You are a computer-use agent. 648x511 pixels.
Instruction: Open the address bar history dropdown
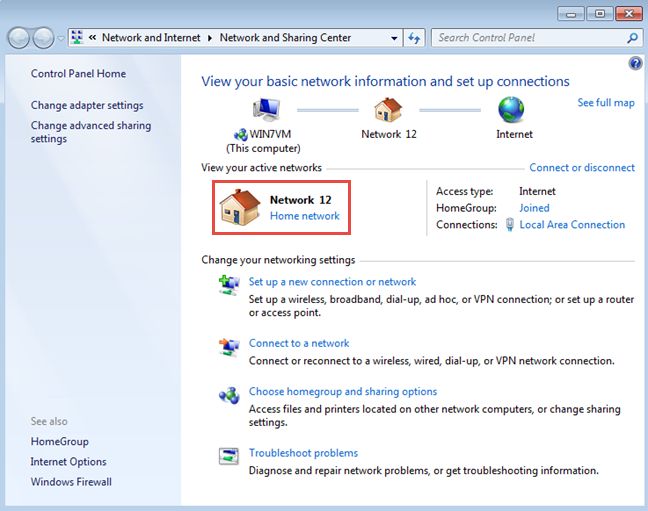[x=394, y=38]
